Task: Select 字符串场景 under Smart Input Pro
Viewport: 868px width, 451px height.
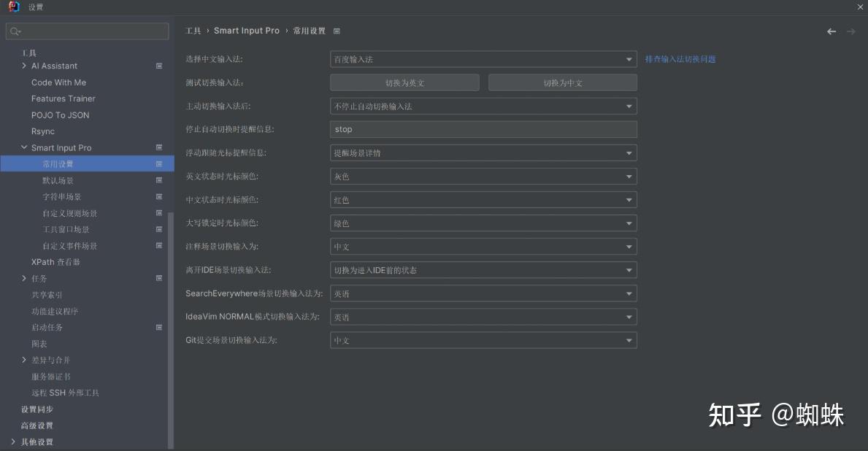Action: 61,196
